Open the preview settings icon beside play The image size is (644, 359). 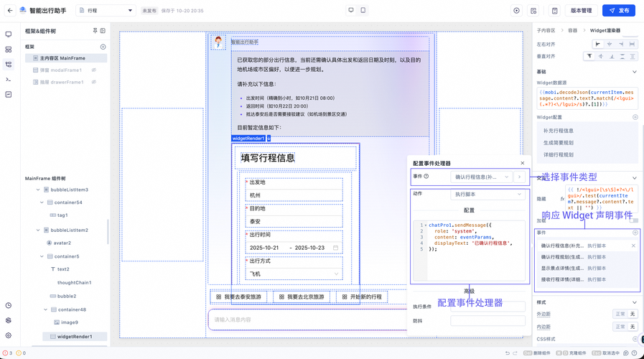(x=533, y=11)
